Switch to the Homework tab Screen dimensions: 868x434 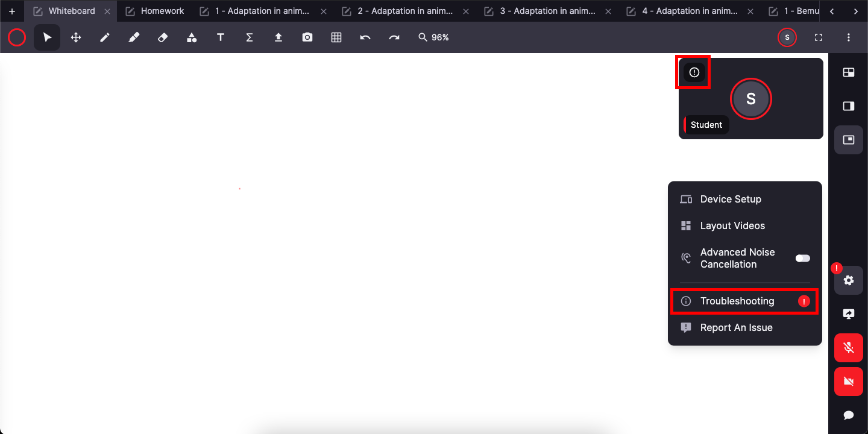pos(162,11)
